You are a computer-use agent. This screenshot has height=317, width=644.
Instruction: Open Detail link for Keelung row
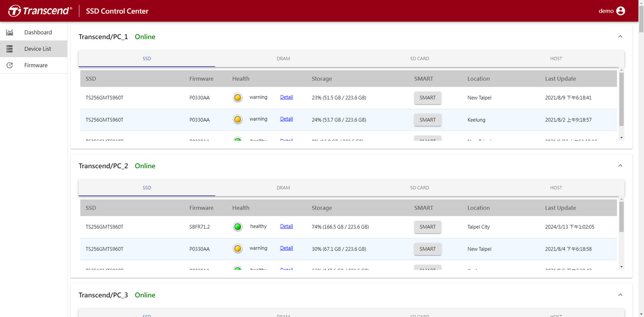pyautogui.click(x=286, y=119)
